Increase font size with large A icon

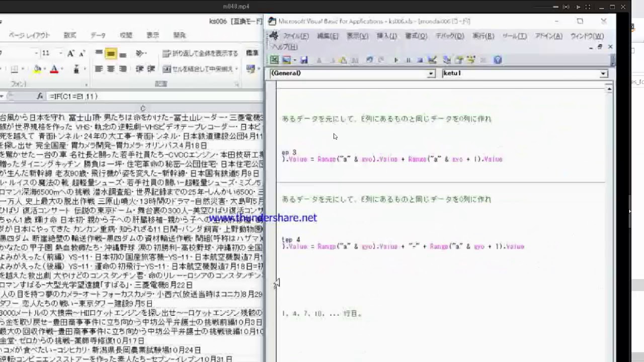71,53
